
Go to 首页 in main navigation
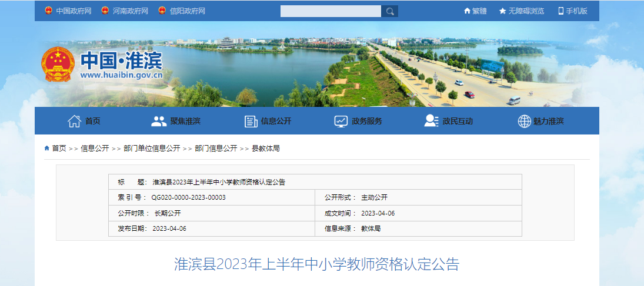tap(93, 121)
